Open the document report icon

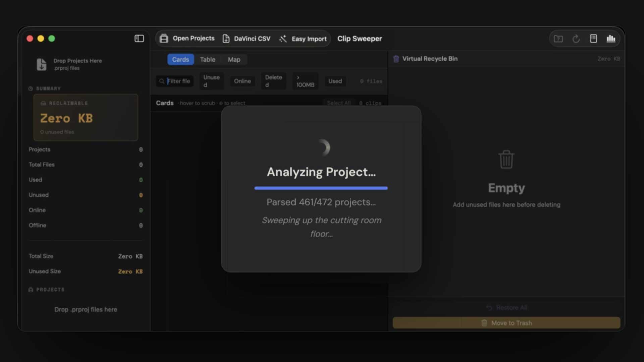pos(593,39)
